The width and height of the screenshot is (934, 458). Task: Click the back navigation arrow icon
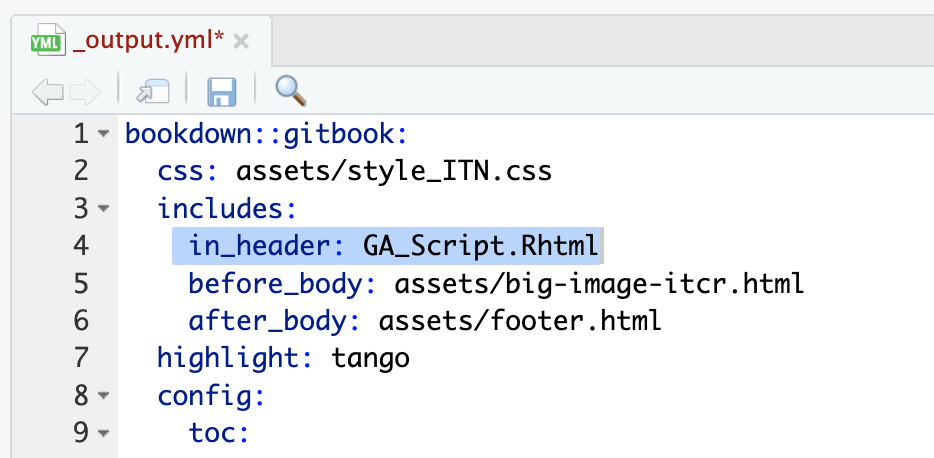45,93
